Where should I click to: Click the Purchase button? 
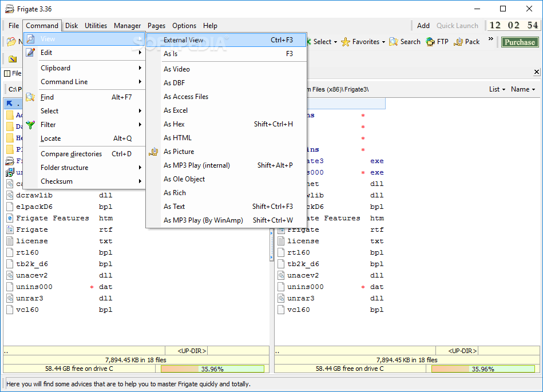520,42
